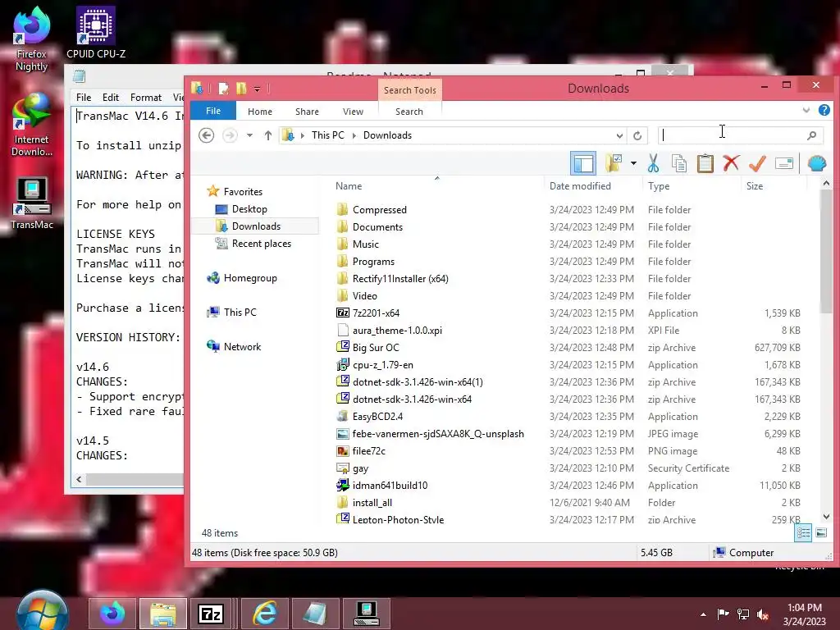Screen dimensions: 840x630
Task: Click the orange checkmark Properties icon
Action: pos(757,163)
